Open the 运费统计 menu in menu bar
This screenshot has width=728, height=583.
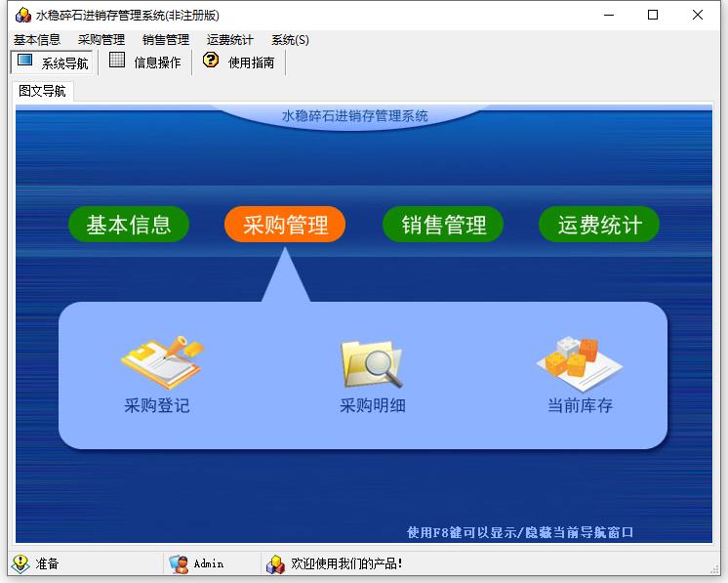click(x=230, y=40)
